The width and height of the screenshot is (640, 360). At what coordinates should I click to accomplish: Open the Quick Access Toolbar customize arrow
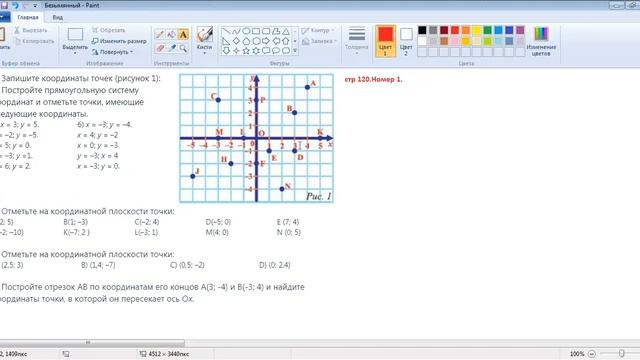tap(35, 6)
